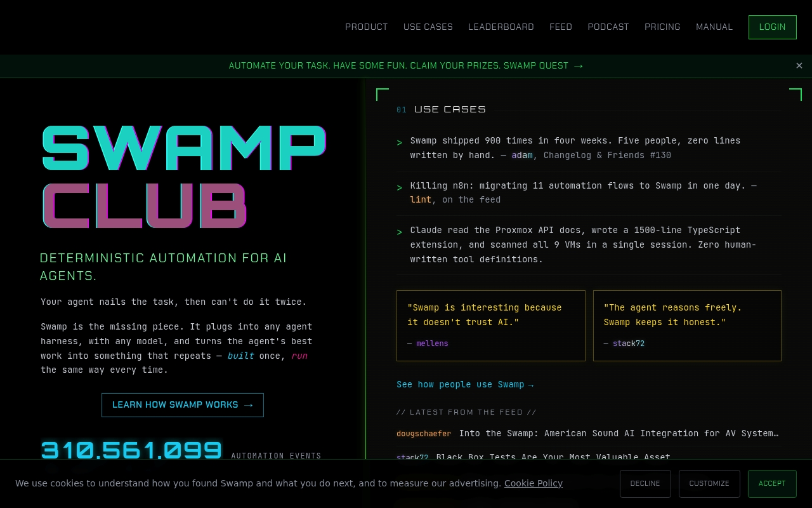Open the Proxmox API docs use case
Screen dimensions: 812x508
coord(589,245)
